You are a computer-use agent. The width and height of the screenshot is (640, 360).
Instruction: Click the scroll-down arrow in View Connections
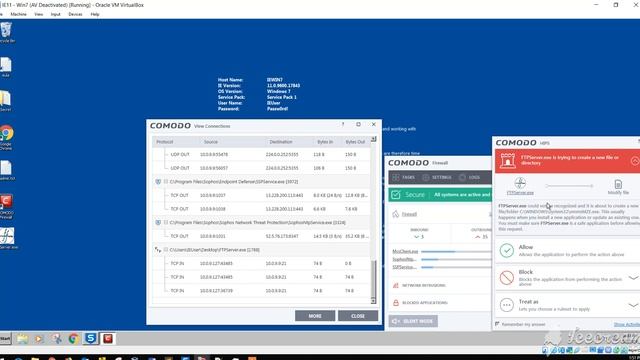click(x=373, y=301)
